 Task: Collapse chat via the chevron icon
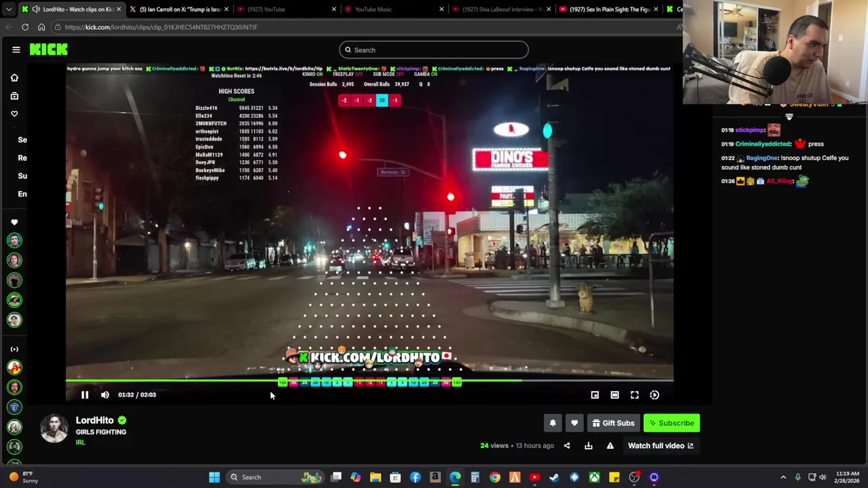coord(789,117)
